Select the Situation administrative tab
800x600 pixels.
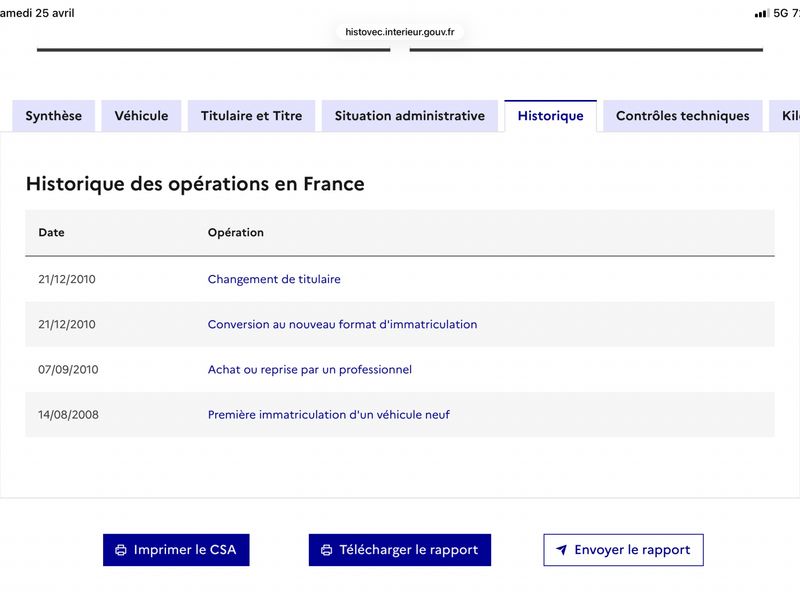pos(410,116)
